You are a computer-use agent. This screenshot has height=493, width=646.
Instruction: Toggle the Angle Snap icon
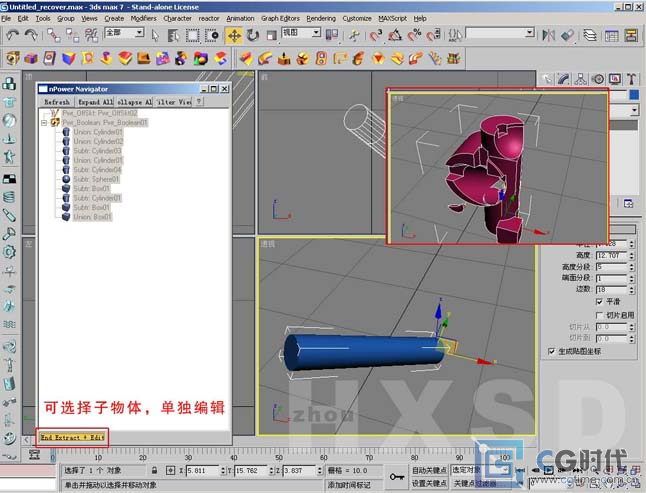point(395,35)
